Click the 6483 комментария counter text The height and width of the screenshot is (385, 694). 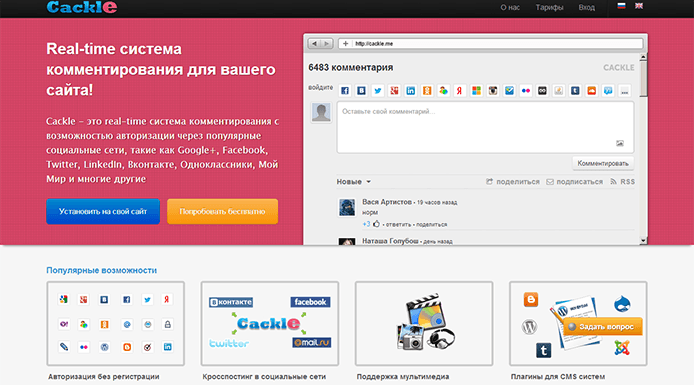[x=351, y=67]
